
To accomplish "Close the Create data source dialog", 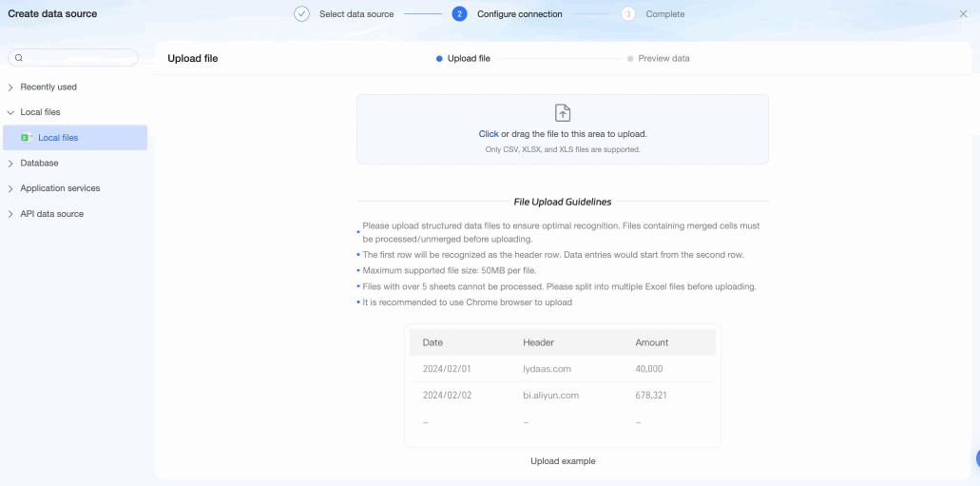I will pyautogui.click(x=963, y=14).
